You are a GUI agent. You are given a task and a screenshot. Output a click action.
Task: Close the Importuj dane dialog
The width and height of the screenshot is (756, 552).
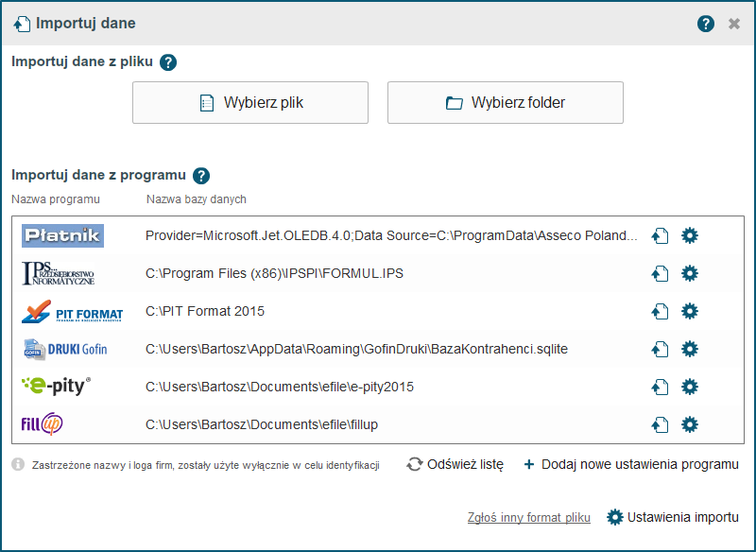[734, 24]
